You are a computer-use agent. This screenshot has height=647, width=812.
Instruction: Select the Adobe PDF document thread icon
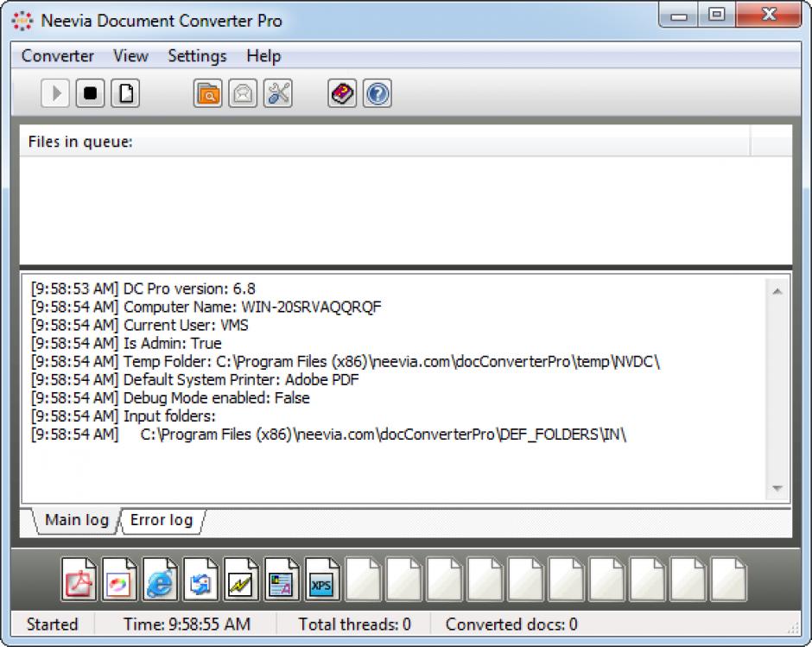pos(79,579)
